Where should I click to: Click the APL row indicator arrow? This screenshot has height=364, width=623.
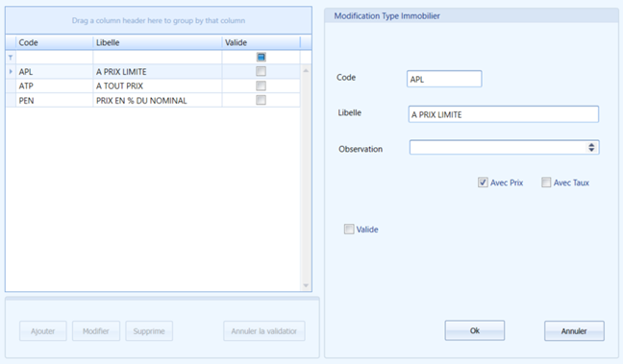[x=11, y=71]
